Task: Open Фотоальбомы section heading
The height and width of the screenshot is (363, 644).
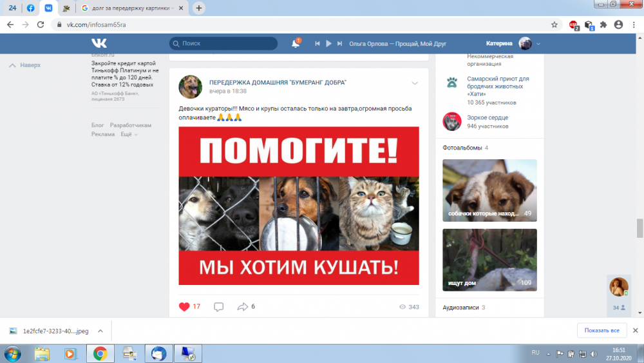Action: pos(462,148)
